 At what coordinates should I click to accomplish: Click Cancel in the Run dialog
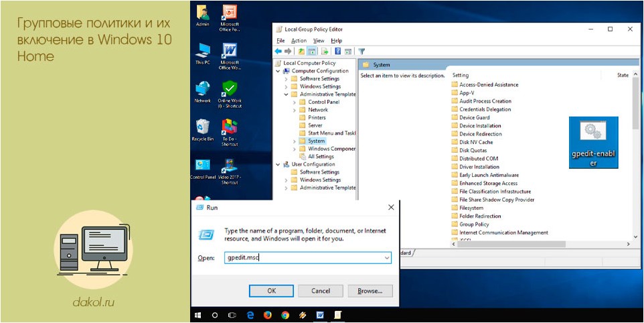[321, 291]
